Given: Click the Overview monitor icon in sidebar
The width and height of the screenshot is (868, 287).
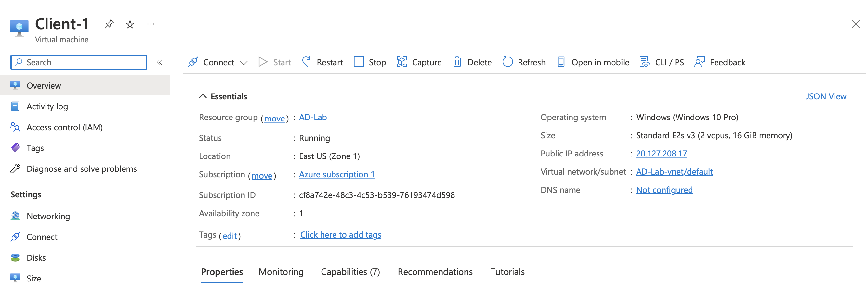Looking at the screenshot, I should 15,85.
